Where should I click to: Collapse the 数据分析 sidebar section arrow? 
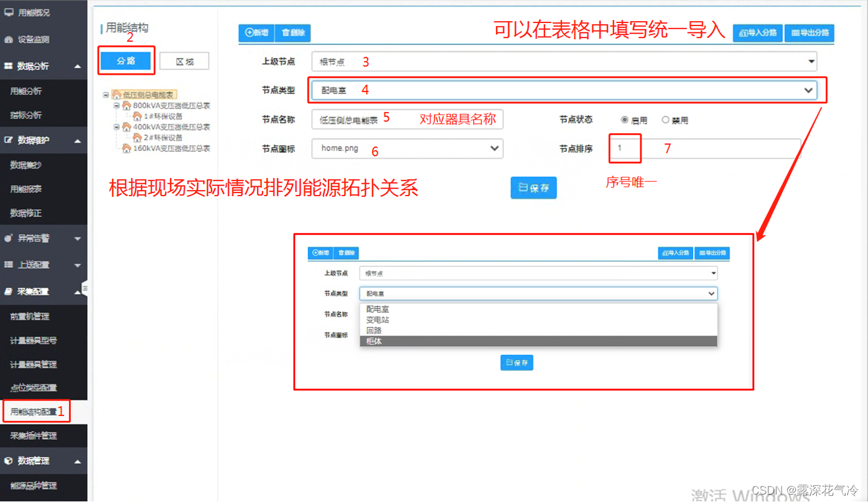[77, 67]
